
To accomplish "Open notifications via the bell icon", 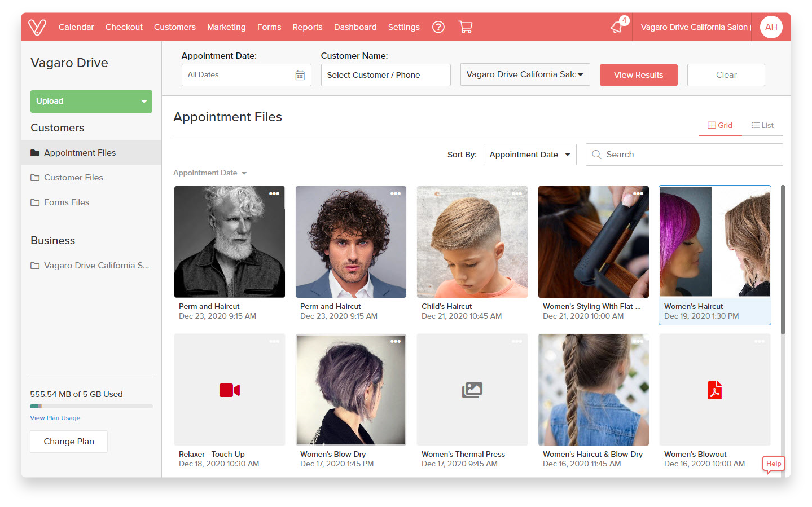I will click(x=616, y=27).
